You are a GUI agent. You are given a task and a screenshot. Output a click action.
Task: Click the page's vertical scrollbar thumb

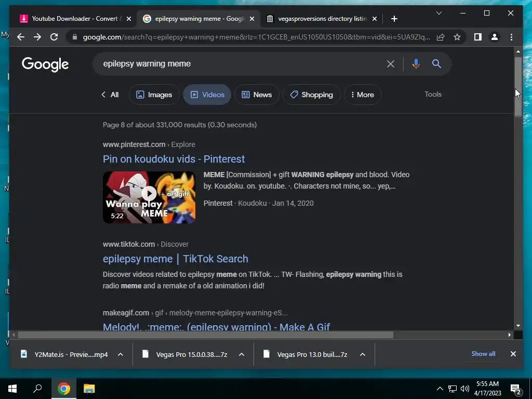coord(518,87)
